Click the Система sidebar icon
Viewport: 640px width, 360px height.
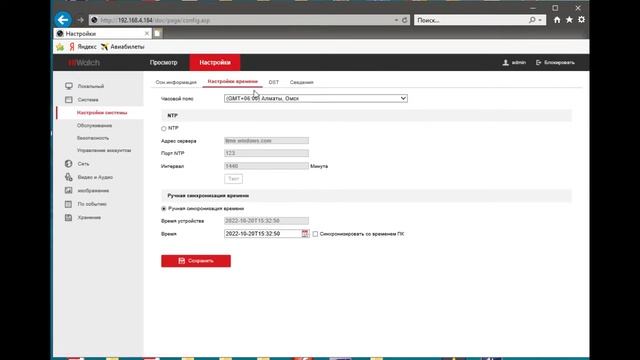pyautogui.click(x=69, y=100)
